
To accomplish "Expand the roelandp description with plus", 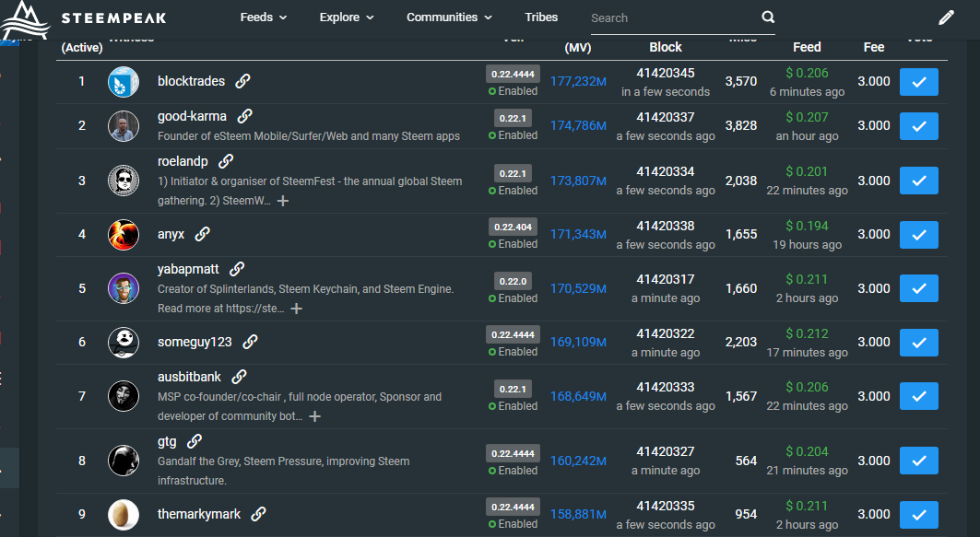I will (283, 200).
